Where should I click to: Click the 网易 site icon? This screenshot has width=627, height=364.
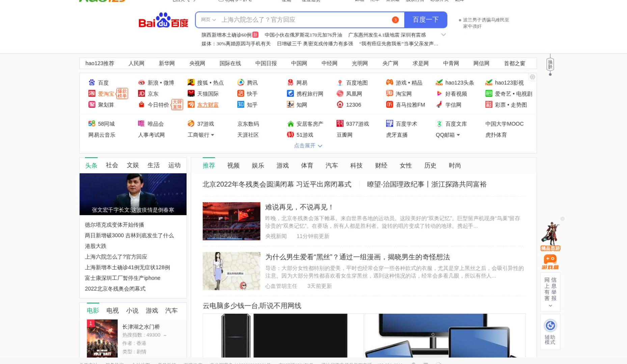pos(290,83)
